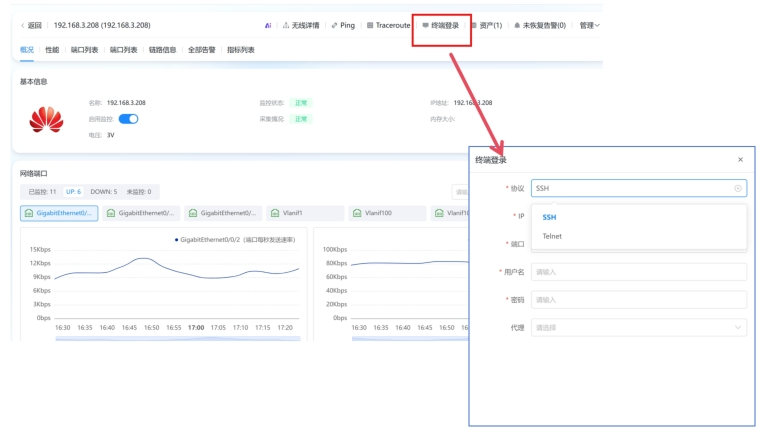The image size is (760, 436).
Task: Click the 17:00 time label on the chart
Action: click(x=196, y=327)
